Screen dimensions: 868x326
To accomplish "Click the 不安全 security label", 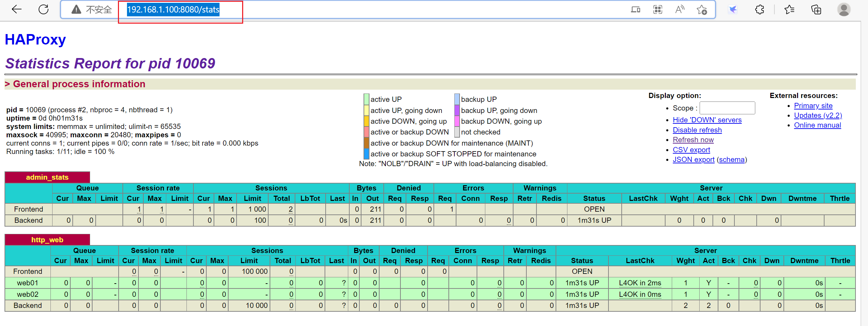I will 99,10.
